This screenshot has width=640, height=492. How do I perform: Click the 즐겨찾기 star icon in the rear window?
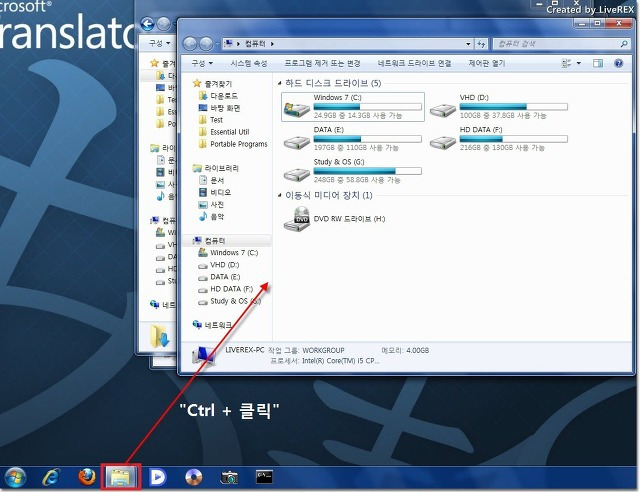154,63
